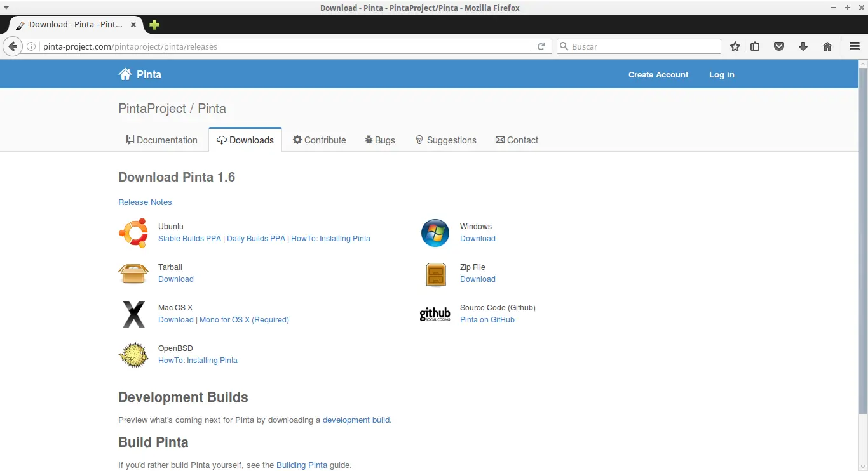View site information icon in address bar
Viewport: 868px width, 471px height.
point(31,46)
